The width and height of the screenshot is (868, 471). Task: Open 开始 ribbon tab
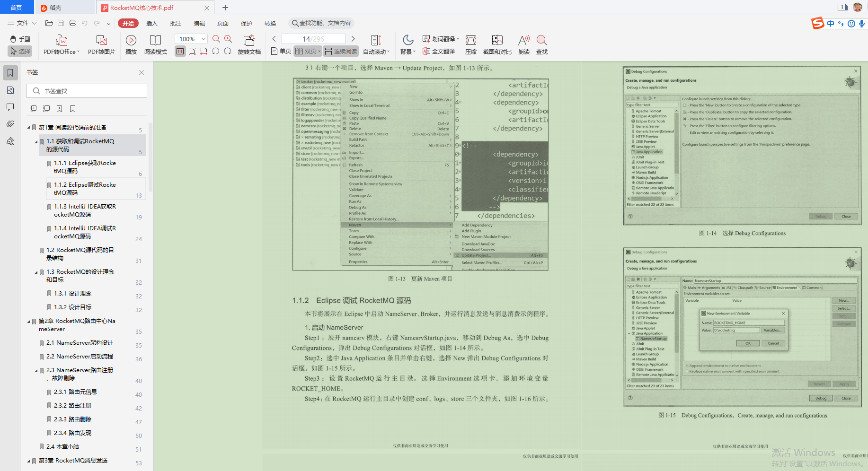(x=128, y=23)
